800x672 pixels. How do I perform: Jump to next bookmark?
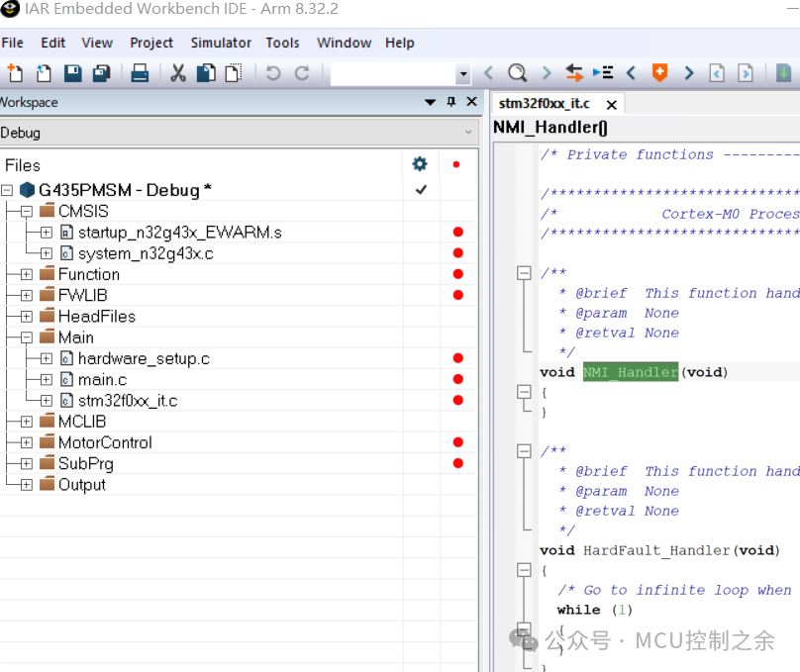(x=689, y=73)
